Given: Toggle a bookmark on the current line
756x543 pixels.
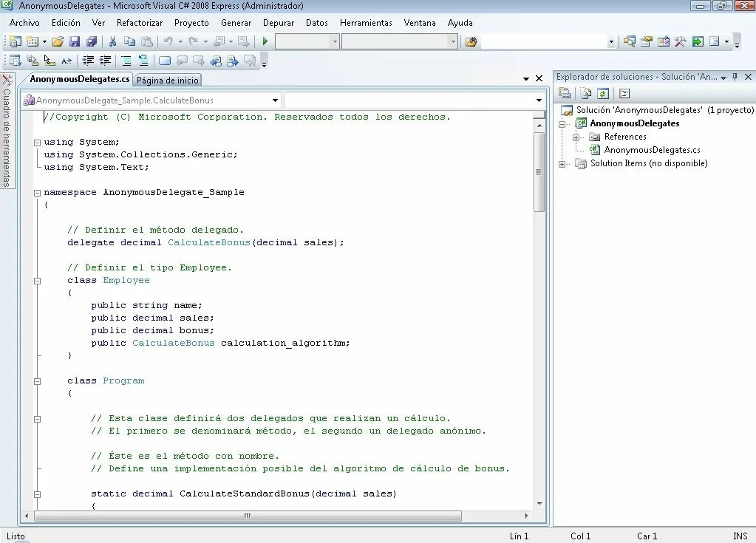Looking at the screenshot, I should click(x=164, y=61).
